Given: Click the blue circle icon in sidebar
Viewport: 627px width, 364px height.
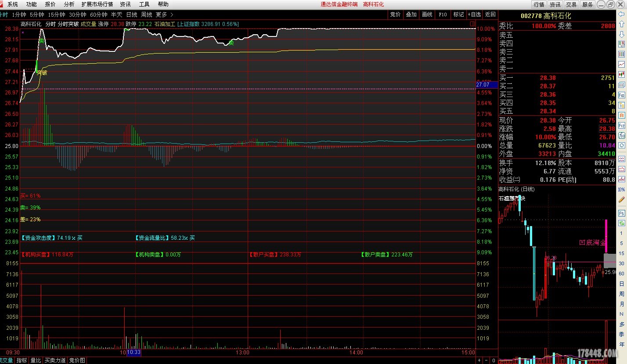Looking at the screenshot, I should pos(621,145).
